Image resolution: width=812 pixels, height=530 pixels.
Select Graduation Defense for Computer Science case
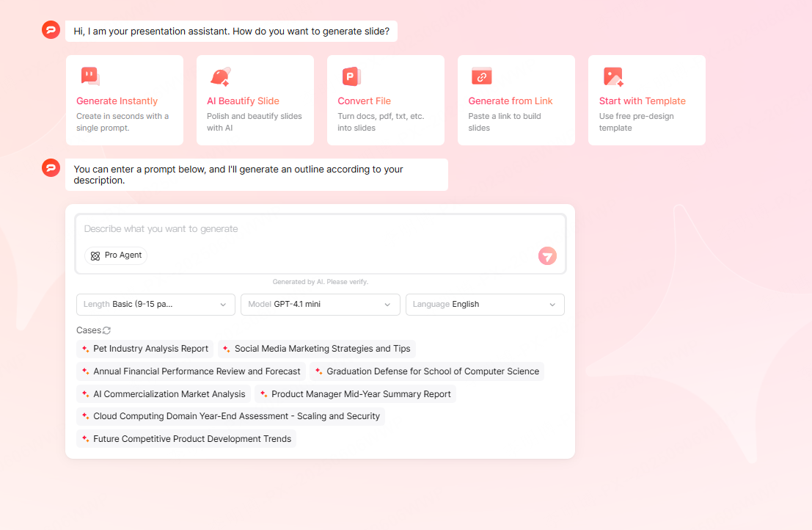[427, 371]
